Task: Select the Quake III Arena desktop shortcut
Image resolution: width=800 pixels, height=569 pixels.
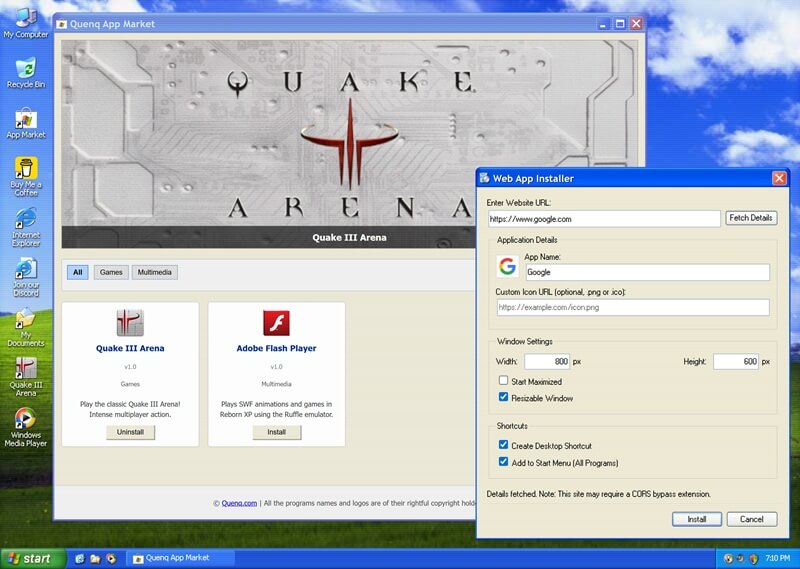Action: pos(26,377)
